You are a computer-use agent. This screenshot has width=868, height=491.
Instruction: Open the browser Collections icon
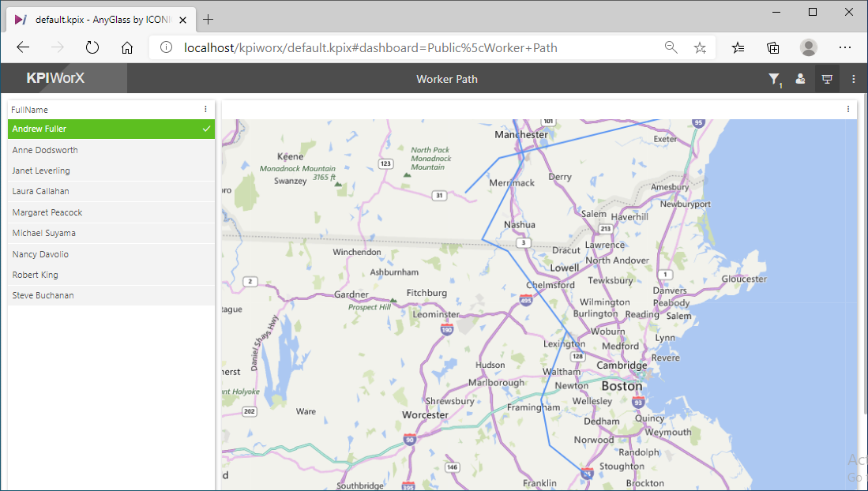773,47
